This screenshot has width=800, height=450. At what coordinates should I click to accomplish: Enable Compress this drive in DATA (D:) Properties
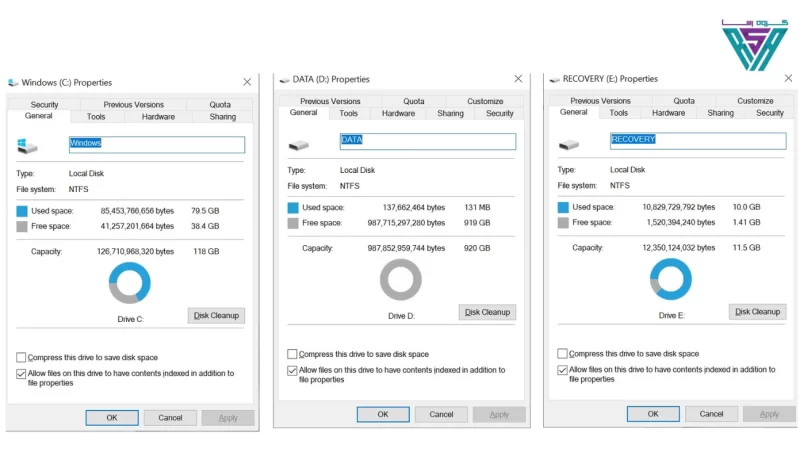pyautogui.click(x=292, y=354)
